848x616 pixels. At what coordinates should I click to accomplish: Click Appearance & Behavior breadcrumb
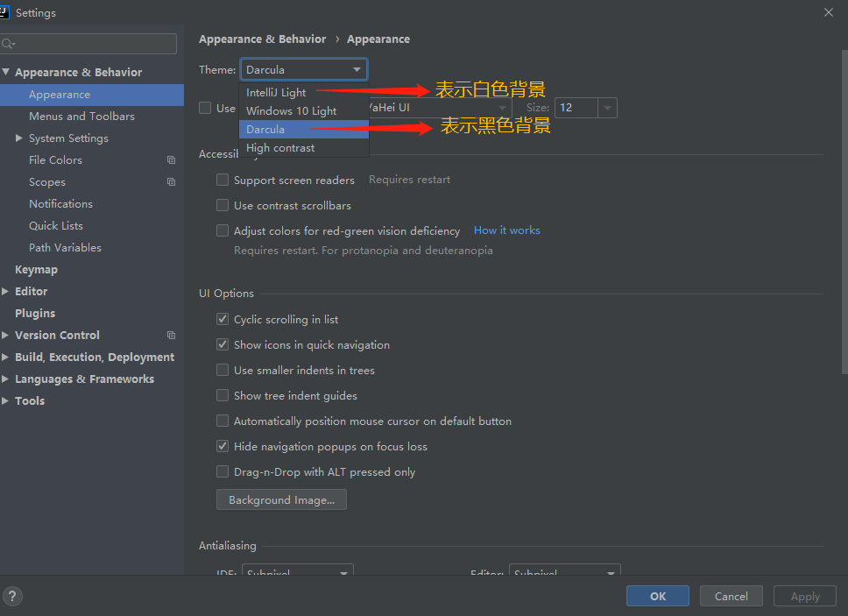(262, 39)
